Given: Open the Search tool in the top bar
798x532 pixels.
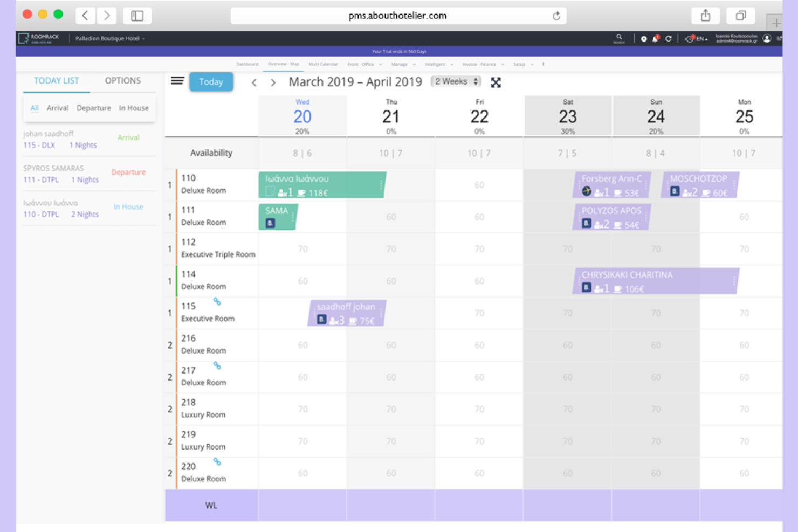Looking at the screenshot, I should (x=618, y=38).
